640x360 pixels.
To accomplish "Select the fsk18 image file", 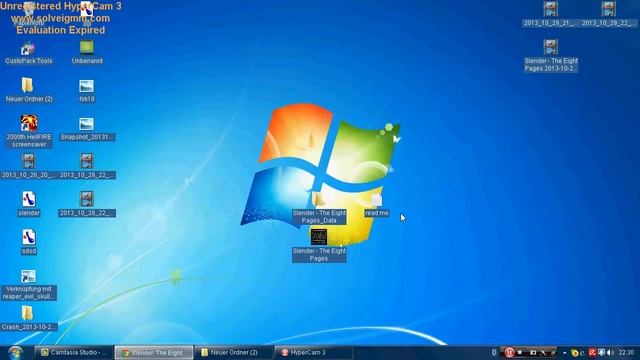I will [x=87, y=91].
